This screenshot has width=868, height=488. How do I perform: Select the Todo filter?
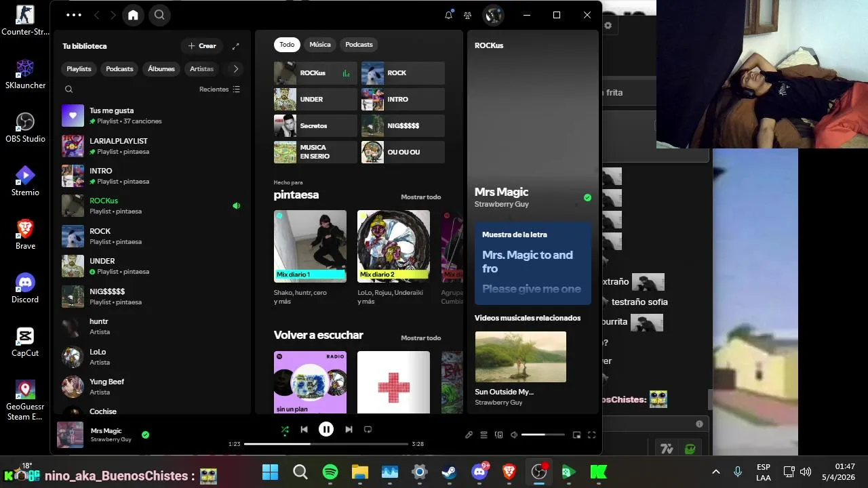(287, 45)
